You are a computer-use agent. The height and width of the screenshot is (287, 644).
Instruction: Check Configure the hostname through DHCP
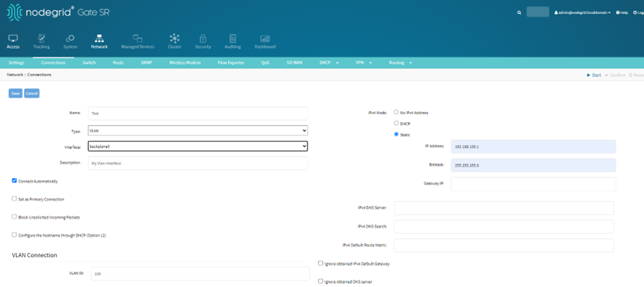(15, 235)
